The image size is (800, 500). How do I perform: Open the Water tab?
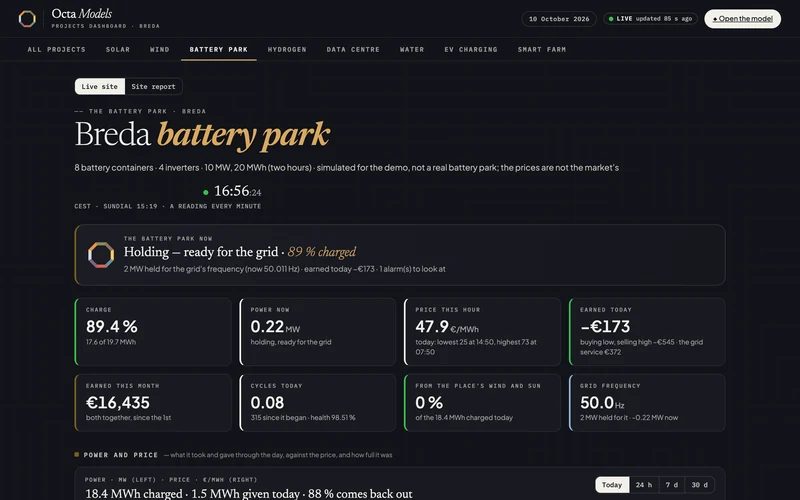412,49
